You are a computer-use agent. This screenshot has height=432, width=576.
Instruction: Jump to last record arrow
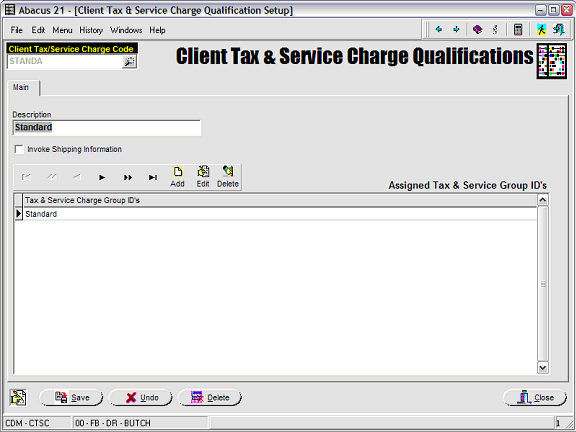click(153, 177)
